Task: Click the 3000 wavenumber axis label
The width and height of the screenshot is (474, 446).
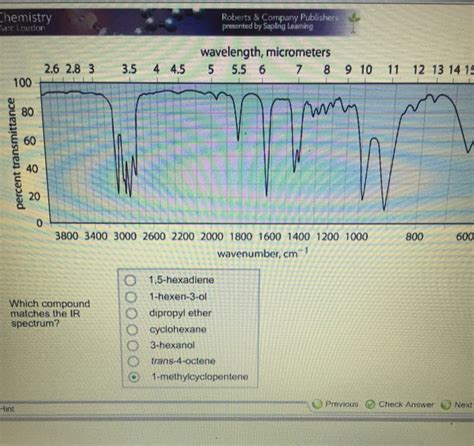Action: click(x=125, y=237)
